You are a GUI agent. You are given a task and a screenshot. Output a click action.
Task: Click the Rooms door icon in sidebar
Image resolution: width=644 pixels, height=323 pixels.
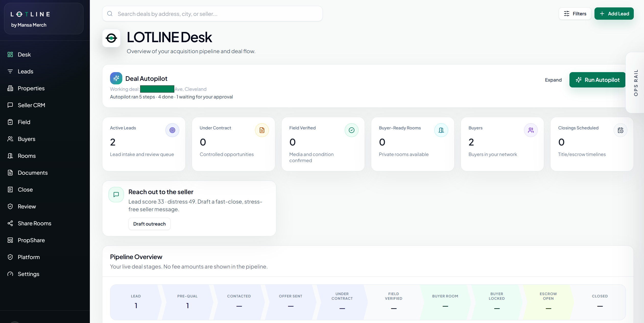[x=10, y=156]
